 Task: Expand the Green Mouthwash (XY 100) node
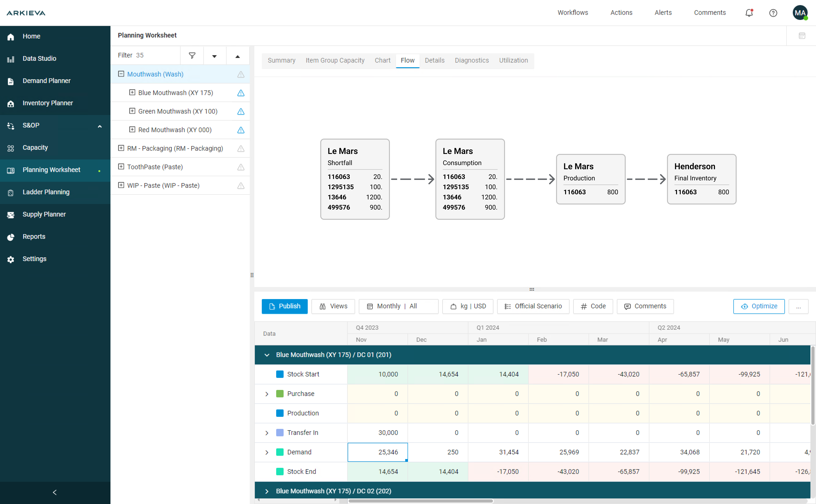click(132, 111)
